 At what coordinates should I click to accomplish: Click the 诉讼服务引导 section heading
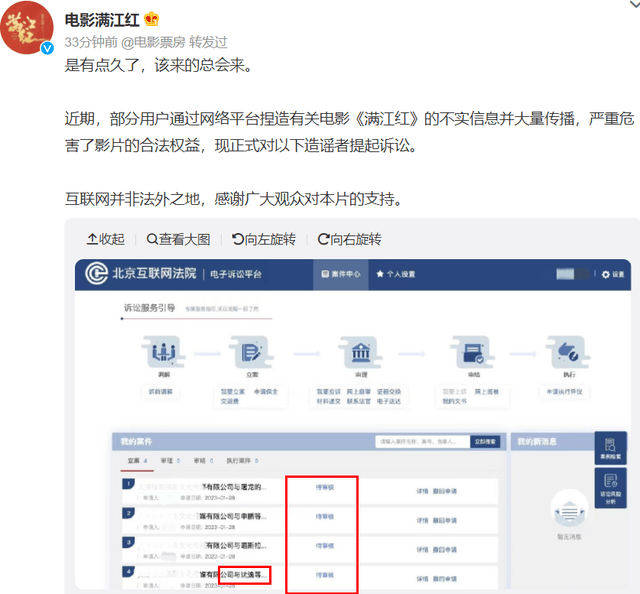click(x=149, y=308)
